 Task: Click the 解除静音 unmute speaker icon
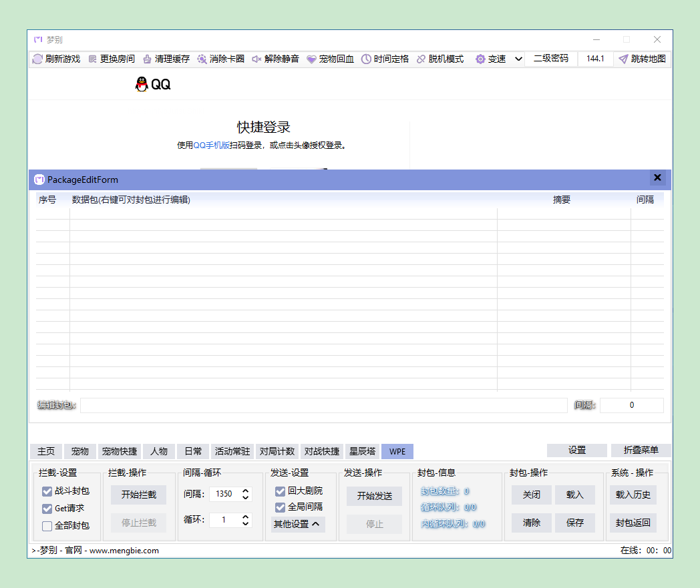click(256, 59)
